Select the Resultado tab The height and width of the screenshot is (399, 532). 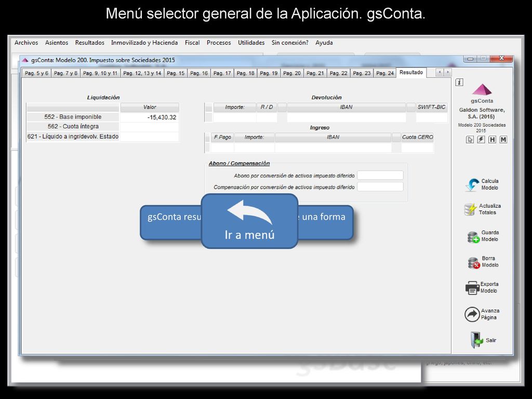coord(411,73)
